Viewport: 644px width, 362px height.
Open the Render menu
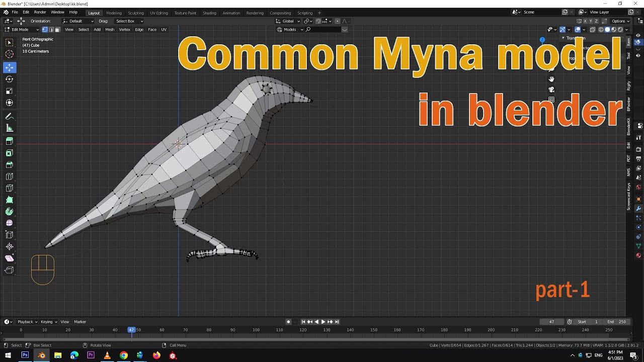coord(40,12)
